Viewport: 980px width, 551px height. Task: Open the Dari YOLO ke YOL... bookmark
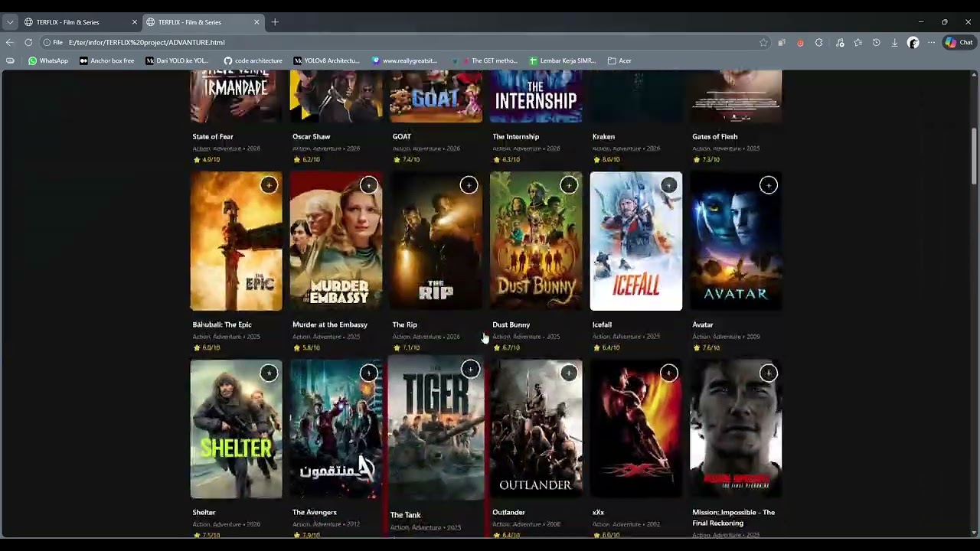point(177,60)
